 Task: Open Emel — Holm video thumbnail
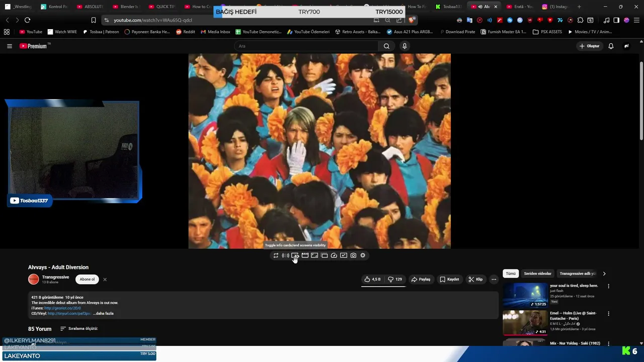(525, 323)
